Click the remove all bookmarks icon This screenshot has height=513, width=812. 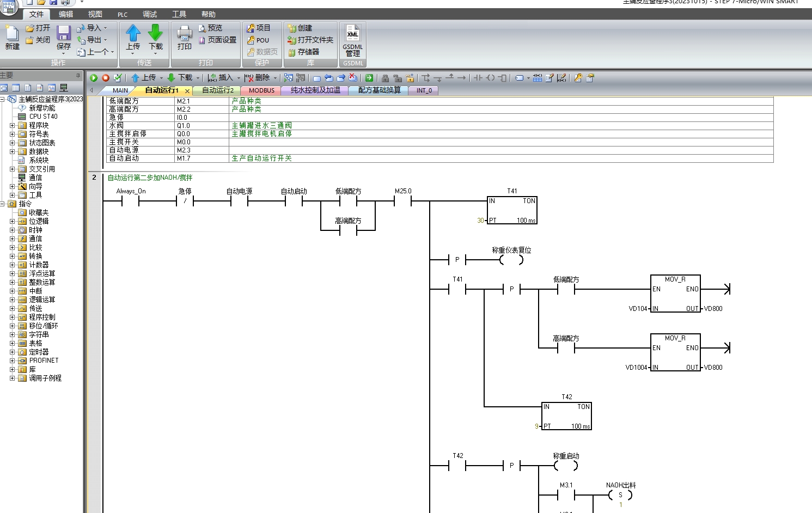[x=353, y=78]
